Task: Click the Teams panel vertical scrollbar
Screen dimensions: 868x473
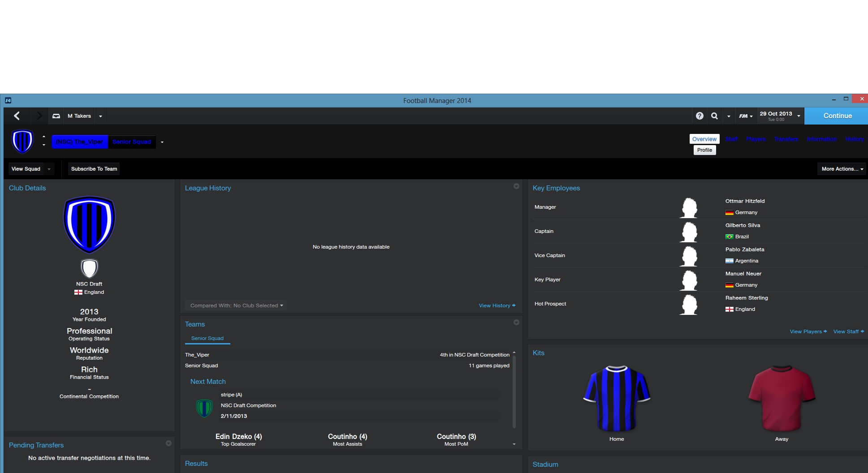Action: point(514,391)
